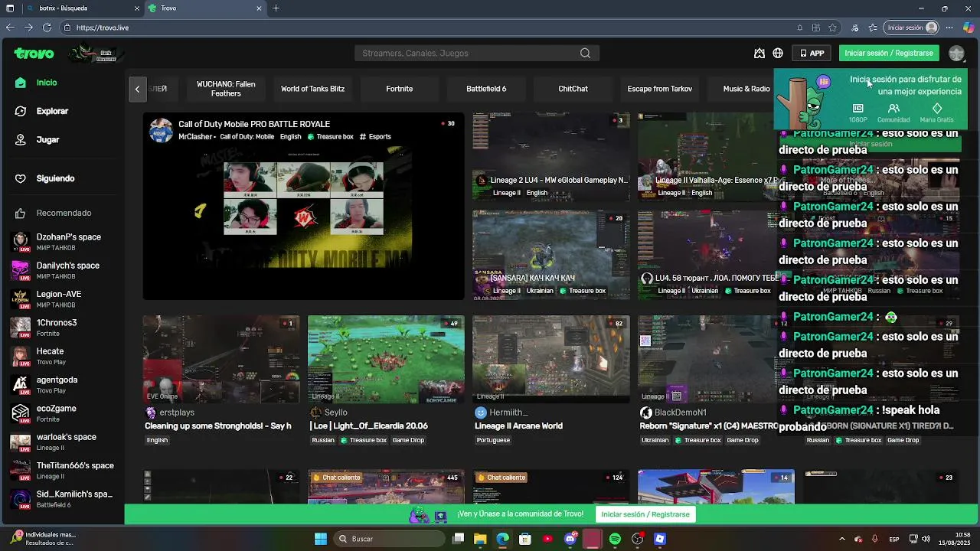The width and height of the screenshot is (980, 551).
Task: Open Spotify from the taskbar
Action: [x=615, y=539]
